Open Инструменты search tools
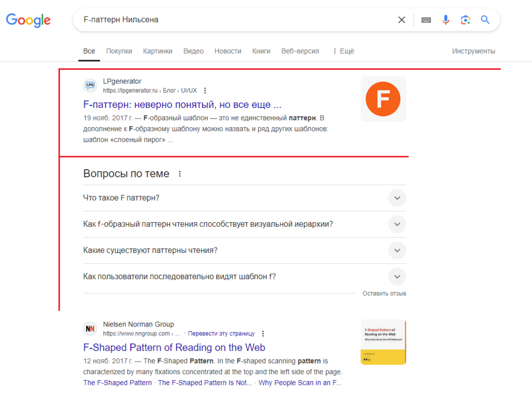 [473, 51]
